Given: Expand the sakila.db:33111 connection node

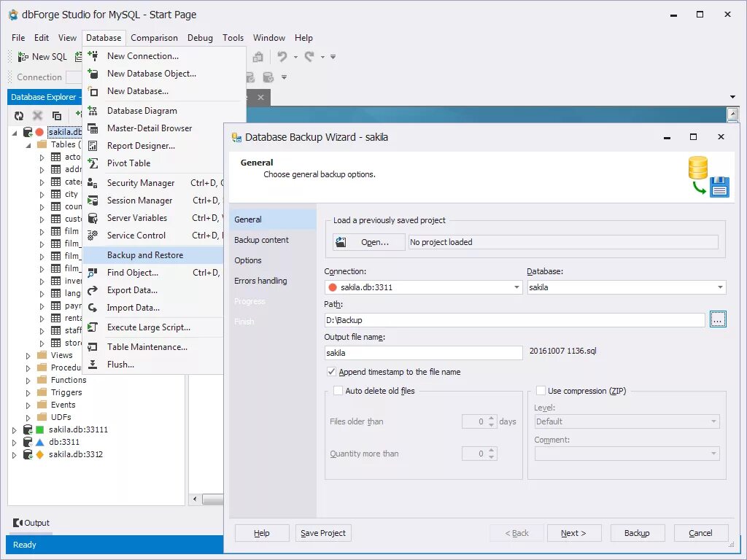Looking at the screenshot, I should [x=15, y=429].
